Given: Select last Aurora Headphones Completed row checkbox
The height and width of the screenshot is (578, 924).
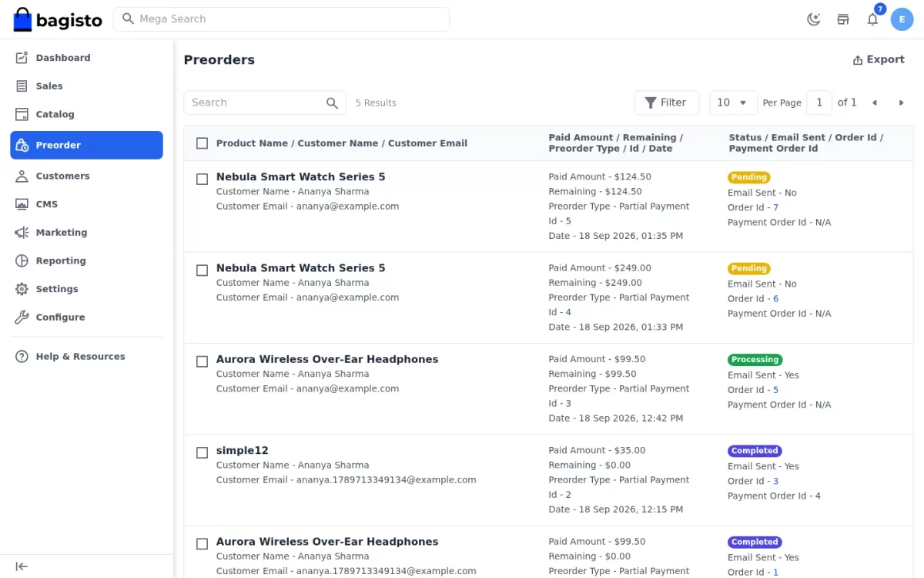Looking at the screenshot, I should pos(202,544).
